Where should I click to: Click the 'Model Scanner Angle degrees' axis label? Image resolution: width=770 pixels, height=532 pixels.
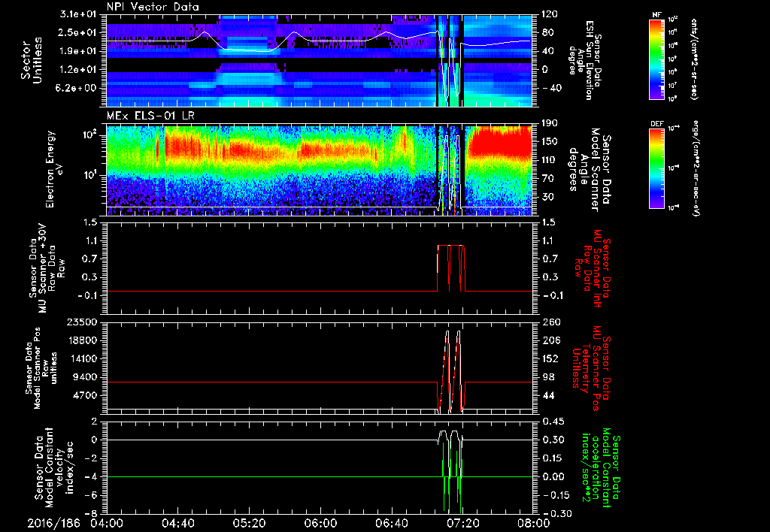[590, 169]
